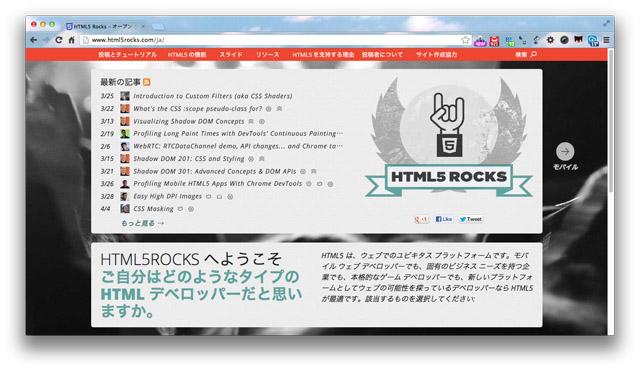Open the 投稿とチュートリアル menu item
This screenshot has height=371, width=640.
pyautogui.click(x=127, y=54)
